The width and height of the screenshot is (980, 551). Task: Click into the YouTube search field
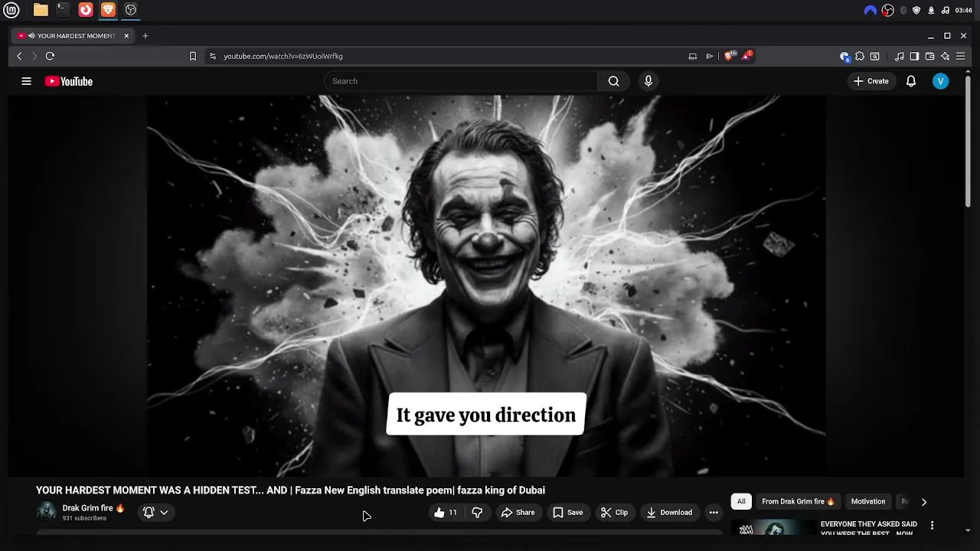pos(461,81)
